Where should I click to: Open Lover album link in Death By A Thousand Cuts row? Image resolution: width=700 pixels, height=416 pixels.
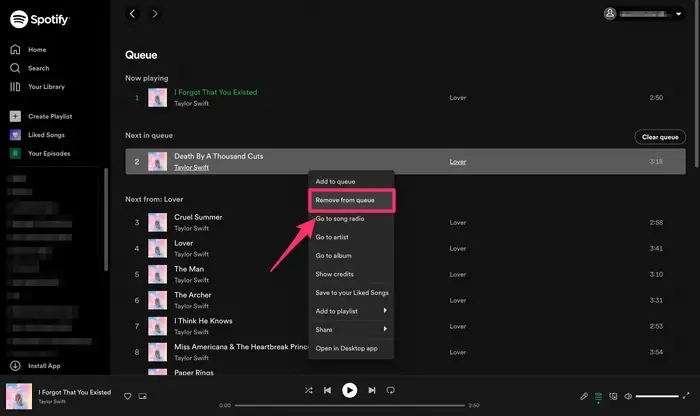pyautogui.click(x=458, y=162)
